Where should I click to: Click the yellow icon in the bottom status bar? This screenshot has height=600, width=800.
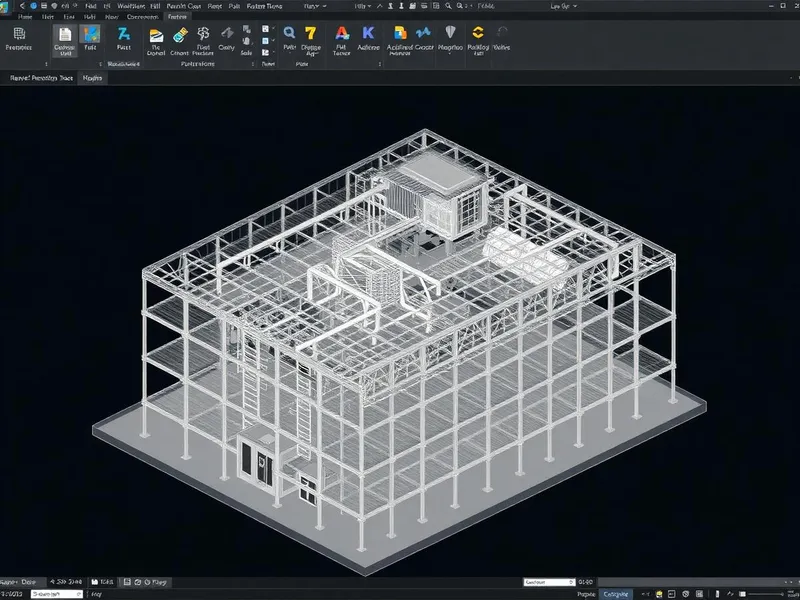click(x=659, y=594)
